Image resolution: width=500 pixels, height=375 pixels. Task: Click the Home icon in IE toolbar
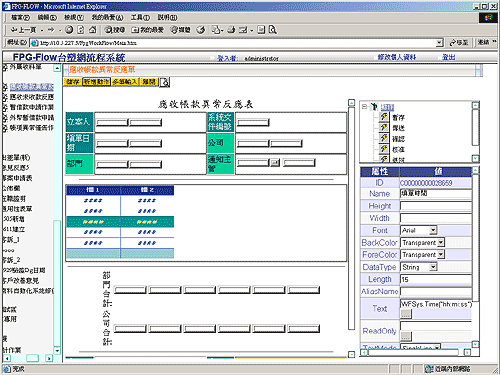click(x=92, y=30)
